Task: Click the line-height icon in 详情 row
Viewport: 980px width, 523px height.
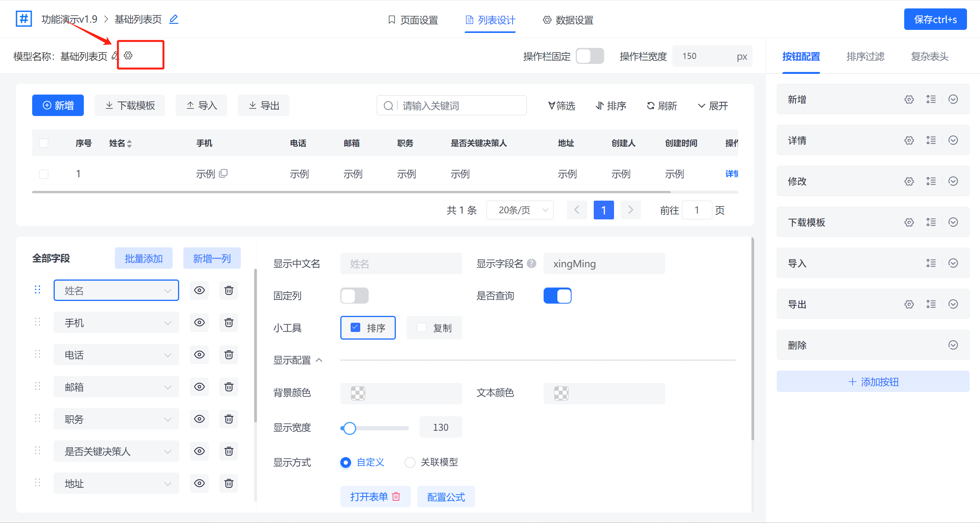Action: tap(931, 140)
